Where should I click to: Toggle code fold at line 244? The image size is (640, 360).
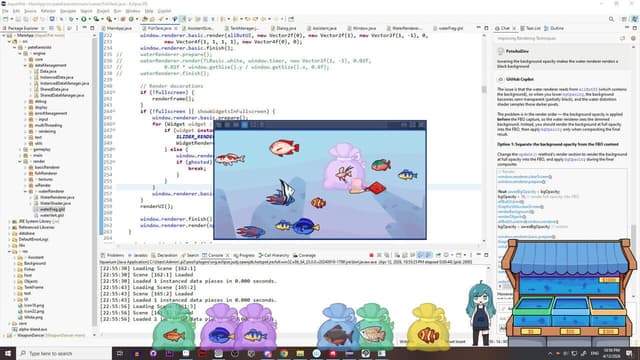coord(114,111)
